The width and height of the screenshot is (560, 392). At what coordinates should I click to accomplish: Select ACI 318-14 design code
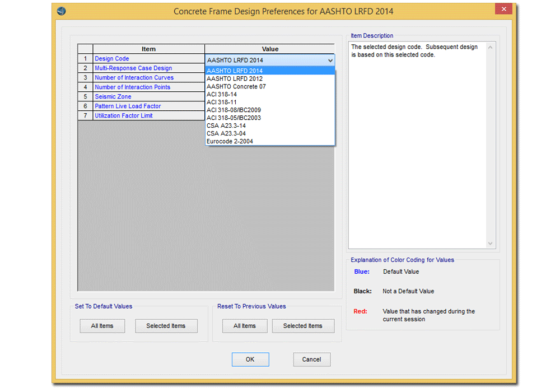pyautogui.click(x=270, y=94)
